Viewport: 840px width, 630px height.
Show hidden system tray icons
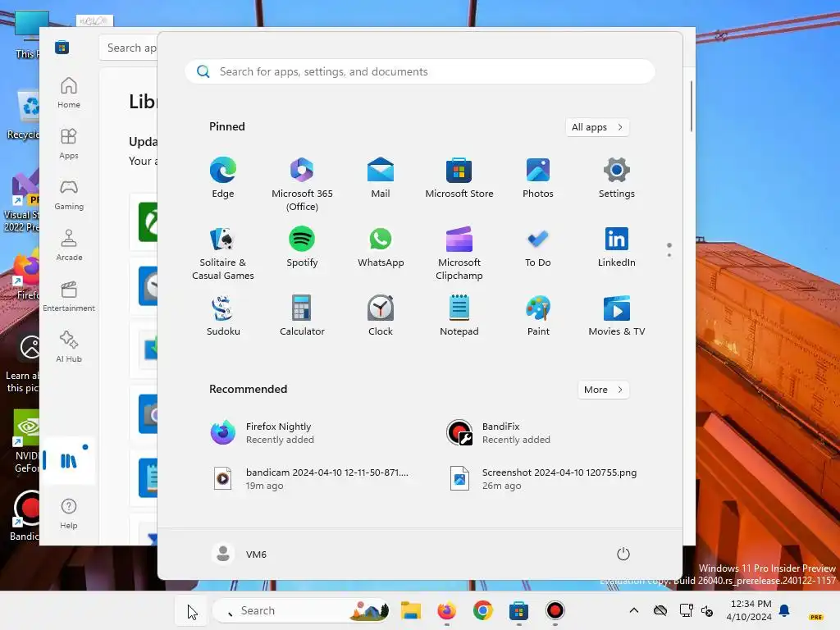634,610
